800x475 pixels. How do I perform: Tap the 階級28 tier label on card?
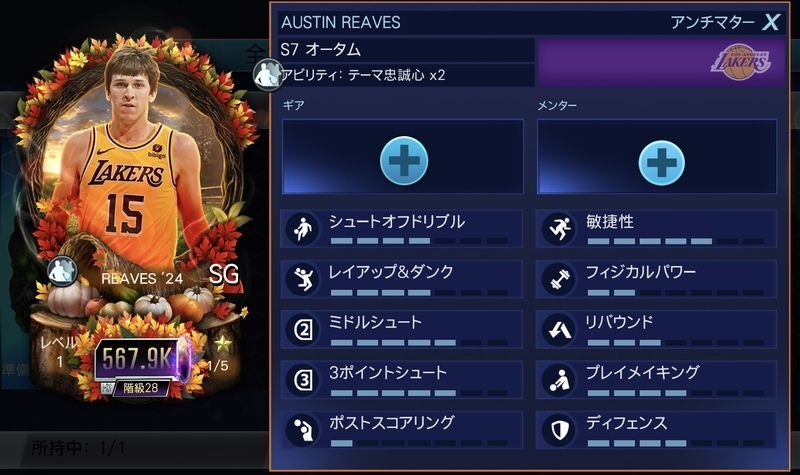141,388
